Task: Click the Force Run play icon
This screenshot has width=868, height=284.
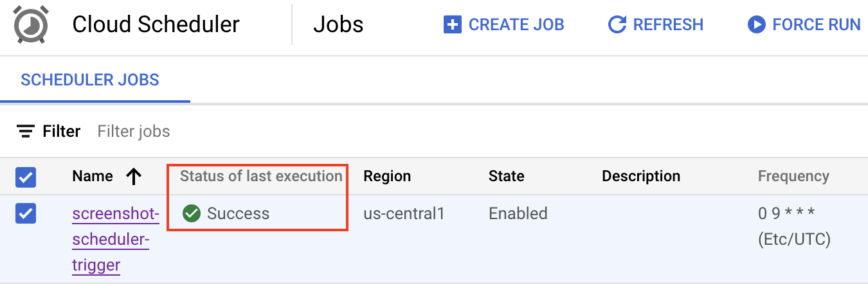Action: 756,25
